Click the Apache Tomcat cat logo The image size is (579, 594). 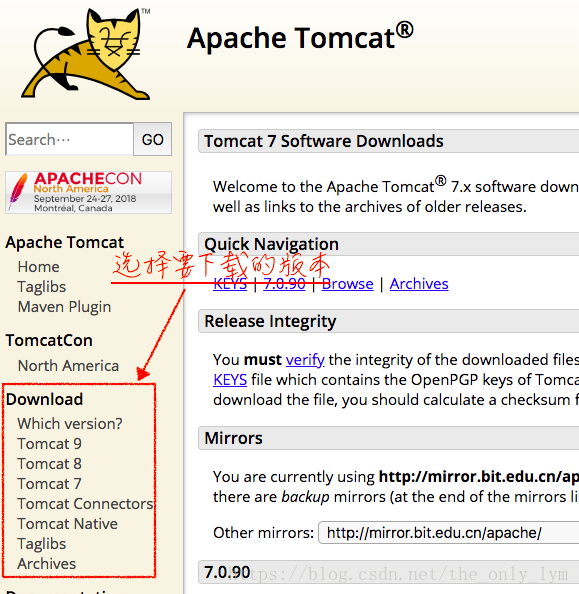coord(86,54)
